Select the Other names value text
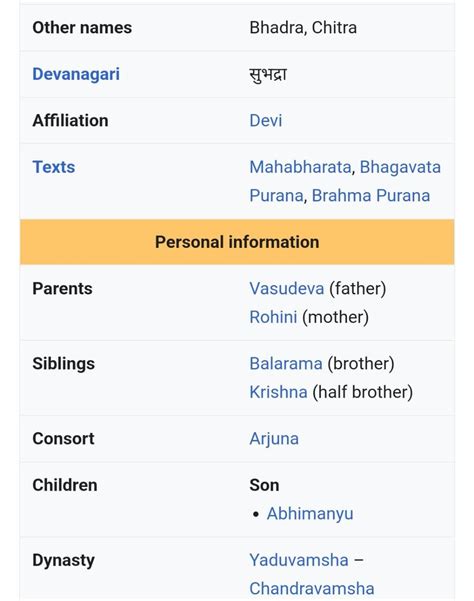The image size is (474, 601). tap(303, 28)
